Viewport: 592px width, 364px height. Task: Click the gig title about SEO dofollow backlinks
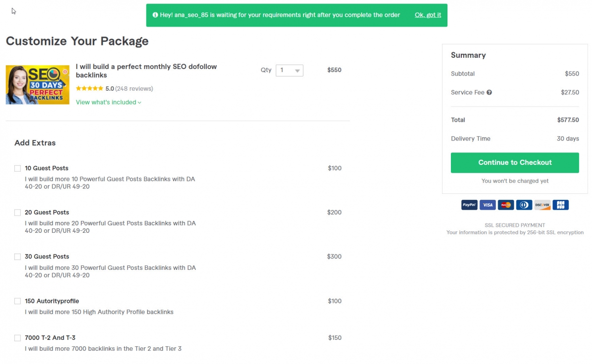tap(146, 71)
